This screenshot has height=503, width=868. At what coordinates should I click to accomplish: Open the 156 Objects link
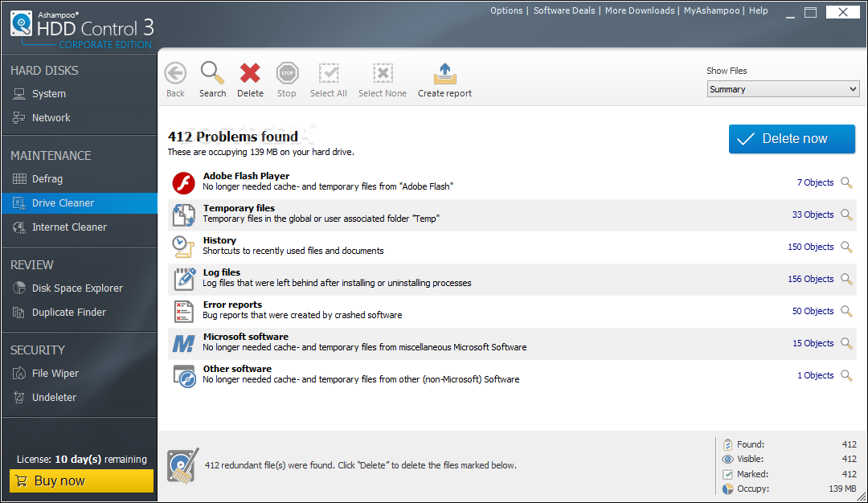(x=810, y=279)
